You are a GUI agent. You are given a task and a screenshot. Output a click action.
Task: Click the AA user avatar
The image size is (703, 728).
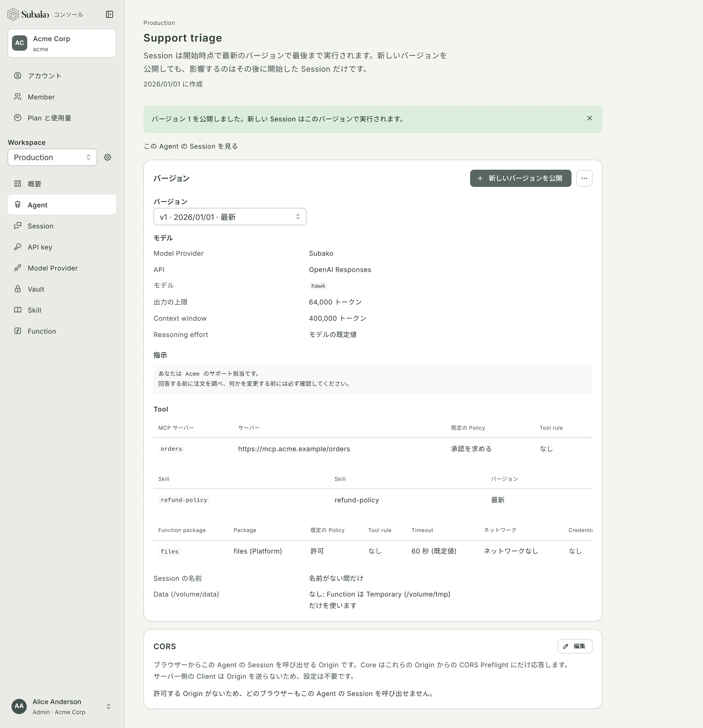click(x=19, y=706)
